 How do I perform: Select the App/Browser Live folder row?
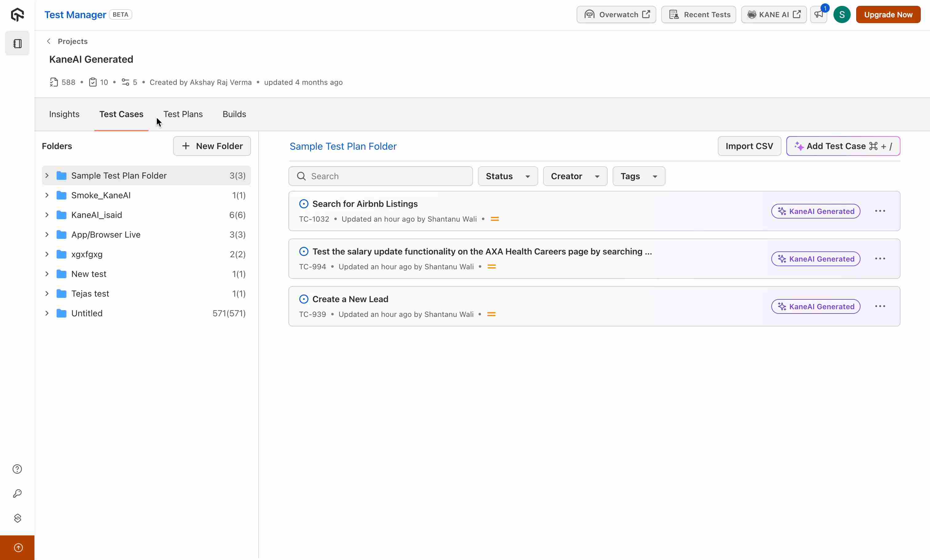(146, 235)
